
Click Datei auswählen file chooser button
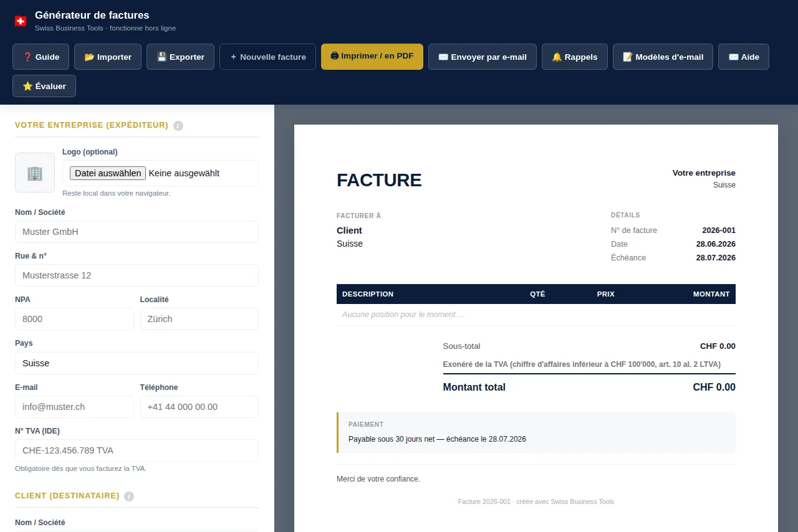108,173
